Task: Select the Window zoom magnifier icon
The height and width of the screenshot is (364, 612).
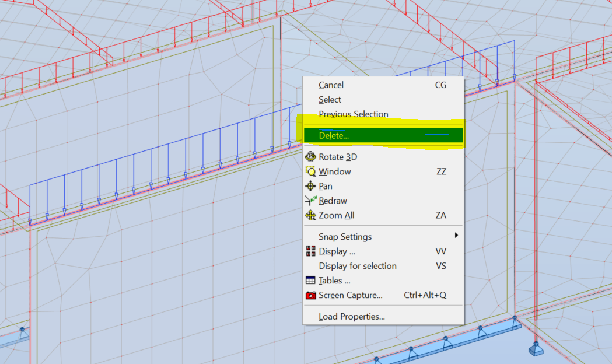Action: coord(310,171)
